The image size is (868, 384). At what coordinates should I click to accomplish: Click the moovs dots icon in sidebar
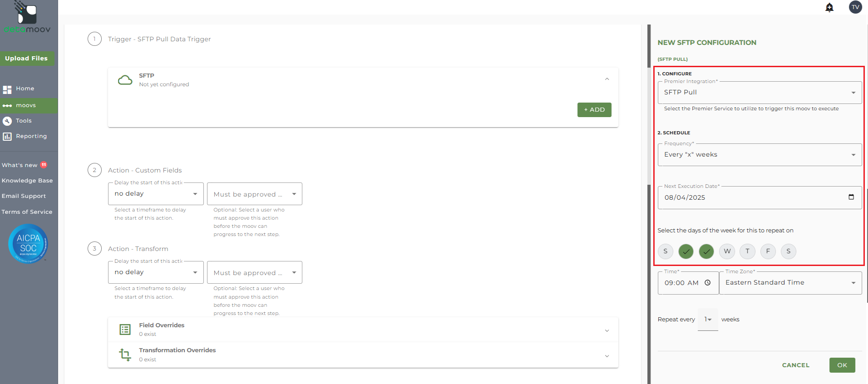pos(7,106)
